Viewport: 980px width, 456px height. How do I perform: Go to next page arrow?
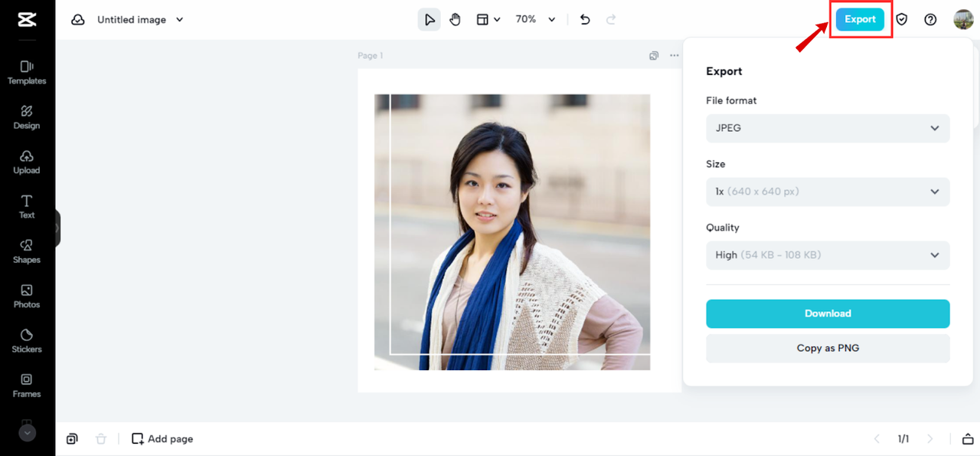930,439
